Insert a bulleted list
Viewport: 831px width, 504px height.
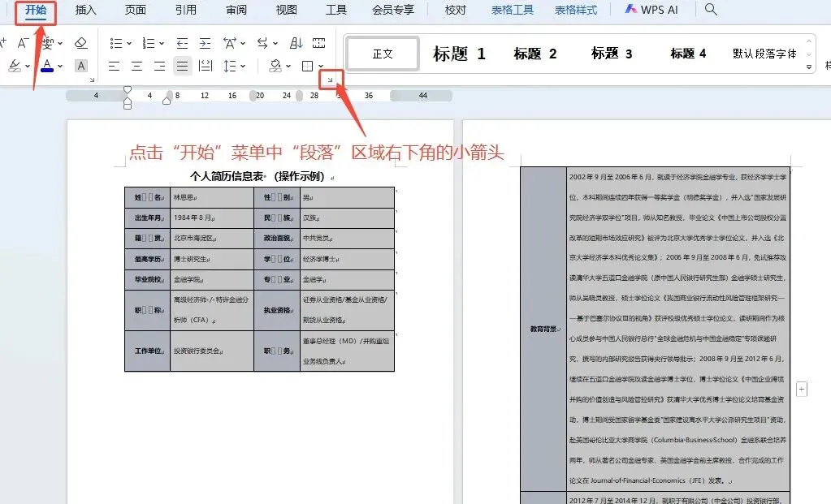(116, 43)
